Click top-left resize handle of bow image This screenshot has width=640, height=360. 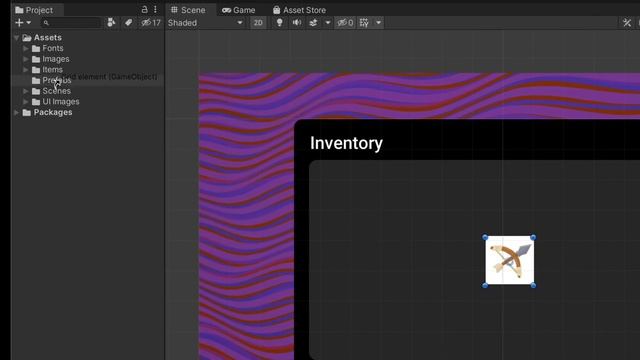coord(485,237)
